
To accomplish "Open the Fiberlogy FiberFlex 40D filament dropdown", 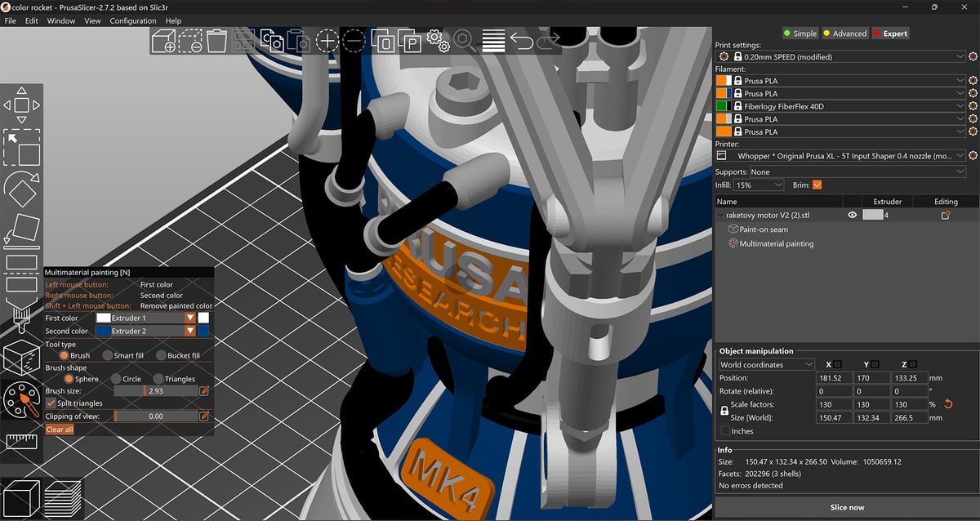I will [x=849, y=106].
